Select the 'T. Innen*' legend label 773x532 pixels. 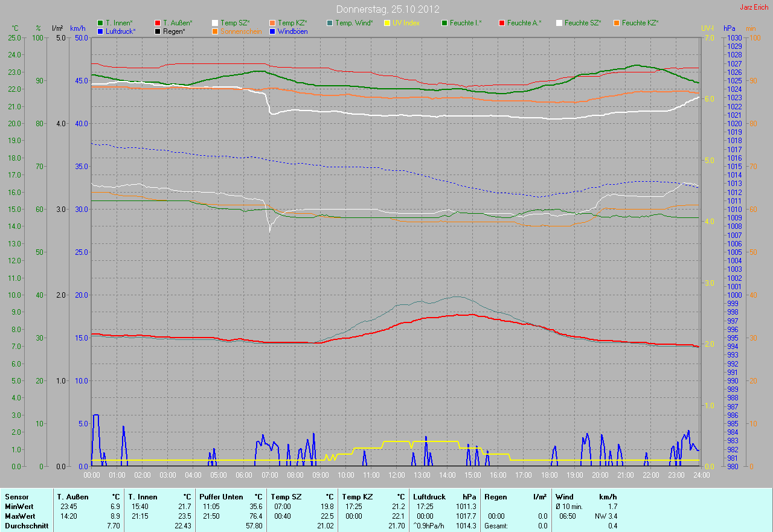point(119,23)
